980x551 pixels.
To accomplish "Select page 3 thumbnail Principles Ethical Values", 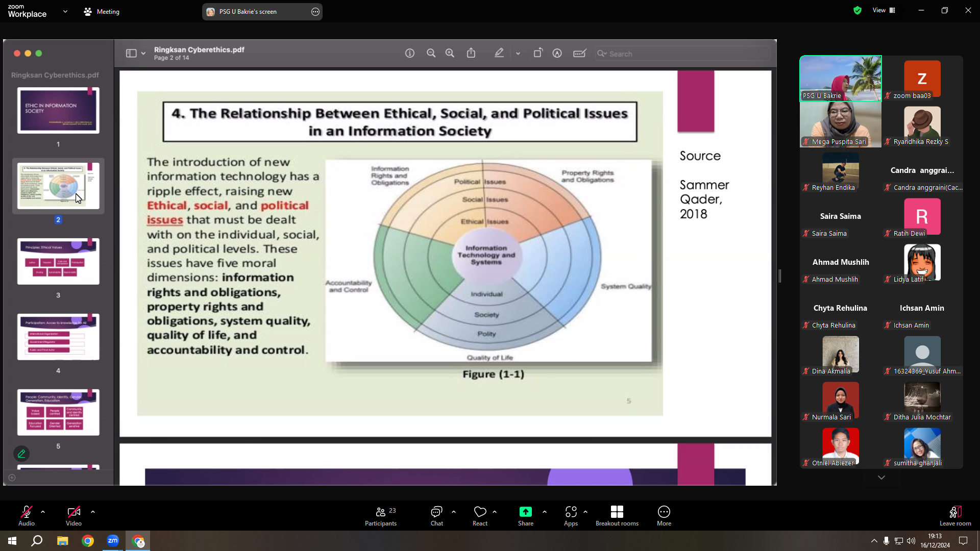I will 58,261.
